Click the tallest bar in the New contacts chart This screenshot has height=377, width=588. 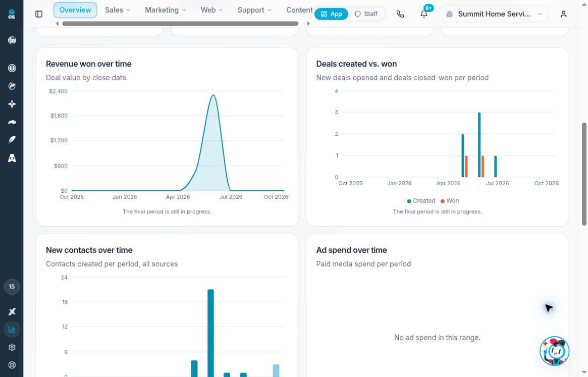[211, 333]
